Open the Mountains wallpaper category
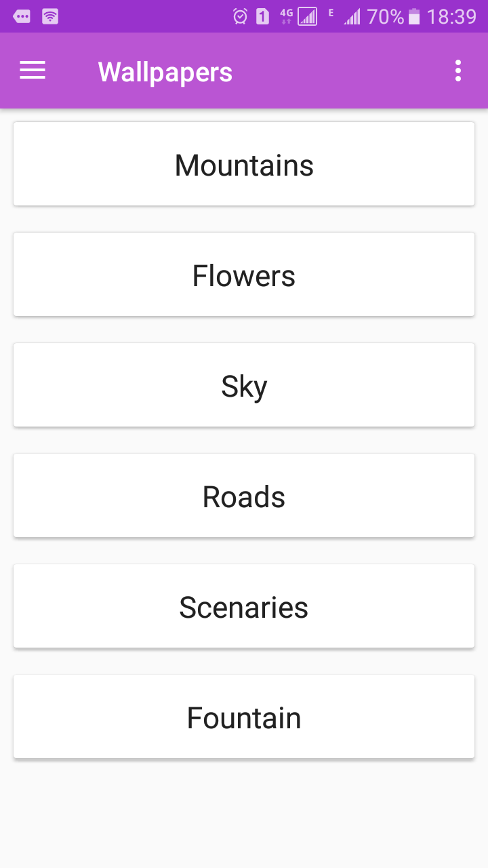This screenshot has height=868, width=488. pos(244,163)
